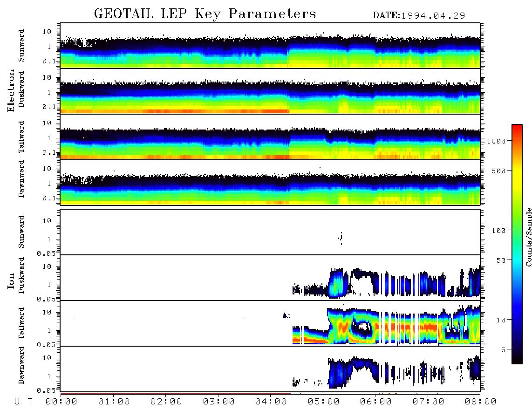The image size is (532, 410).
Task: Click the Ion Duskward spectrogram panel
Action: [x=270, y=278]
